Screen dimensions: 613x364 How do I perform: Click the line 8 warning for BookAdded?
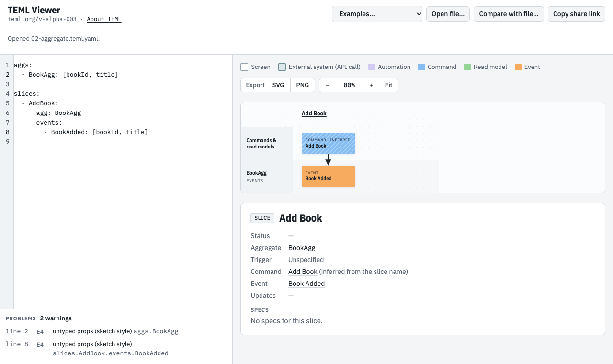116,349
